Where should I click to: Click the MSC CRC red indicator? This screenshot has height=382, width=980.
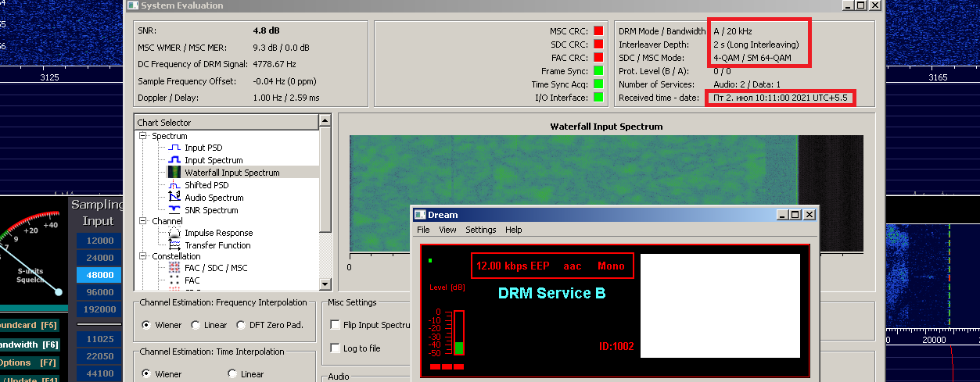pyautogui.click(x=598, y=31)
